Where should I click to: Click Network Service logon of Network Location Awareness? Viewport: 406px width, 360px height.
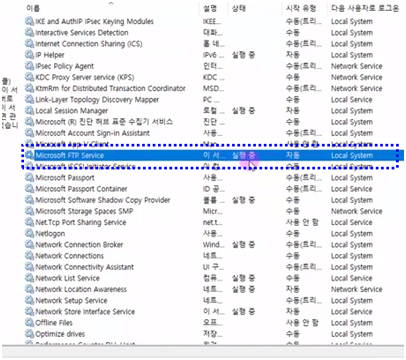click(x=357, y=289)
